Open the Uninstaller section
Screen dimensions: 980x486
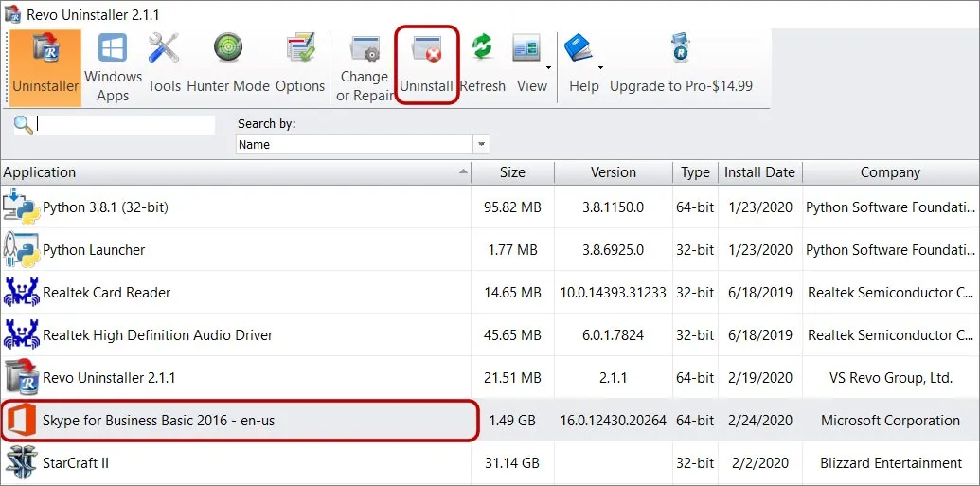(x=45, y=67)
